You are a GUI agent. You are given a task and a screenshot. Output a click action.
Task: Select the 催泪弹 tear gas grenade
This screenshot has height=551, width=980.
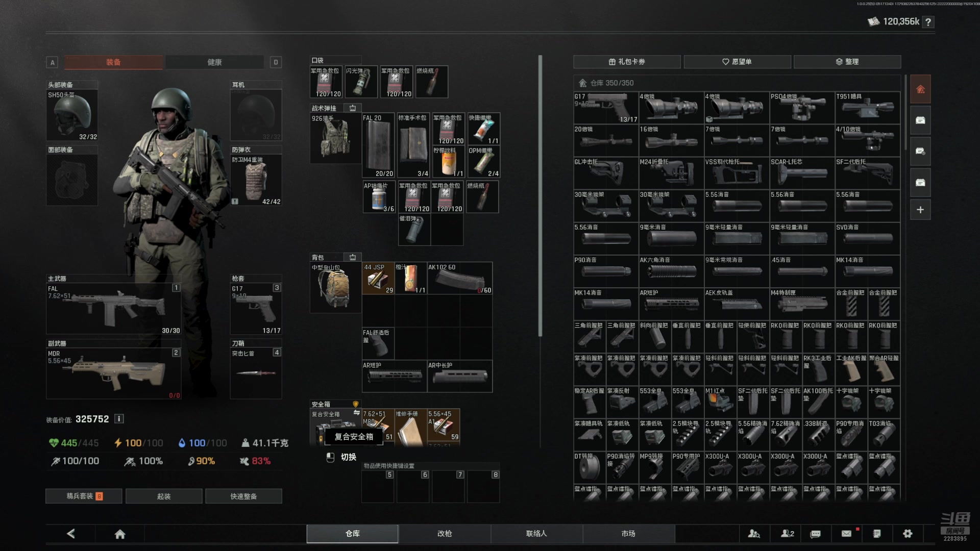coord(414,230)
